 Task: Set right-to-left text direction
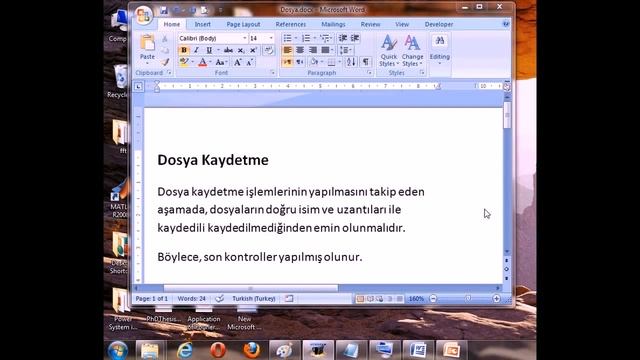[x=300, y=62]
